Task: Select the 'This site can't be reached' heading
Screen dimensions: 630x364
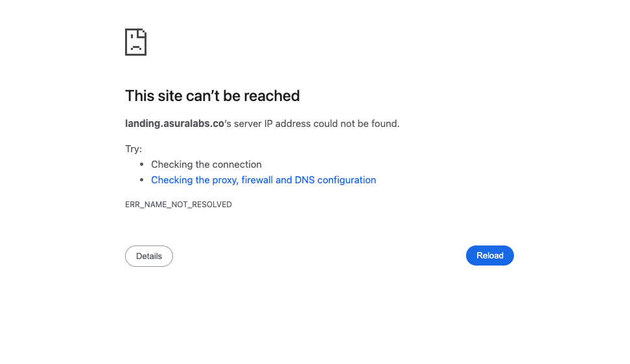Action: click(212, 96)
